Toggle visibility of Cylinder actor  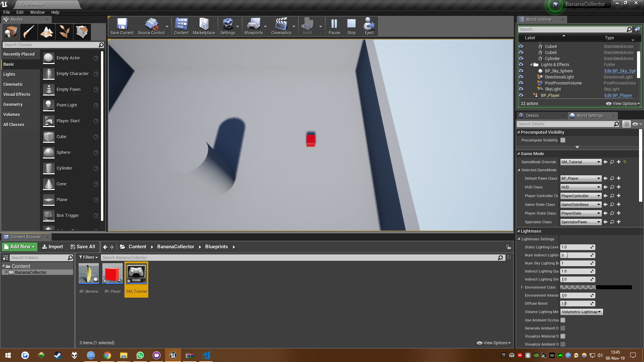521,58
